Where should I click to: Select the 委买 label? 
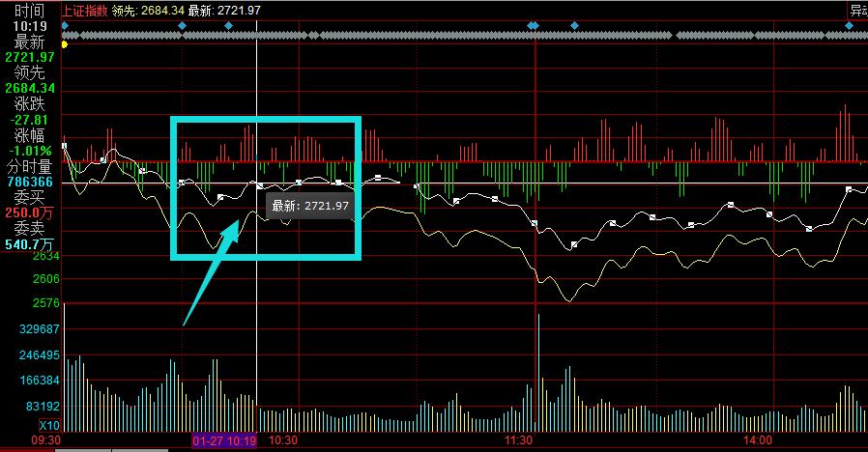click(x=29, y=197)
